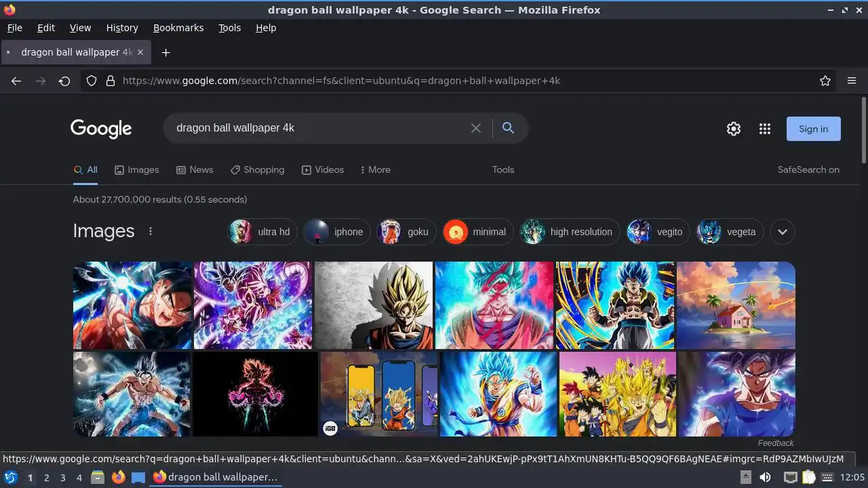Open the system start menu icon
868x488 pixels.
click(x=10, y=477)
